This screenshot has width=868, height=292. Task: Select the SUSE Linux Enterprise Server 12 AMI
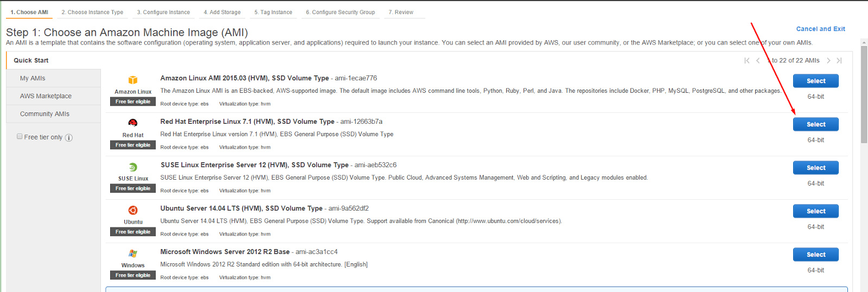815,168
